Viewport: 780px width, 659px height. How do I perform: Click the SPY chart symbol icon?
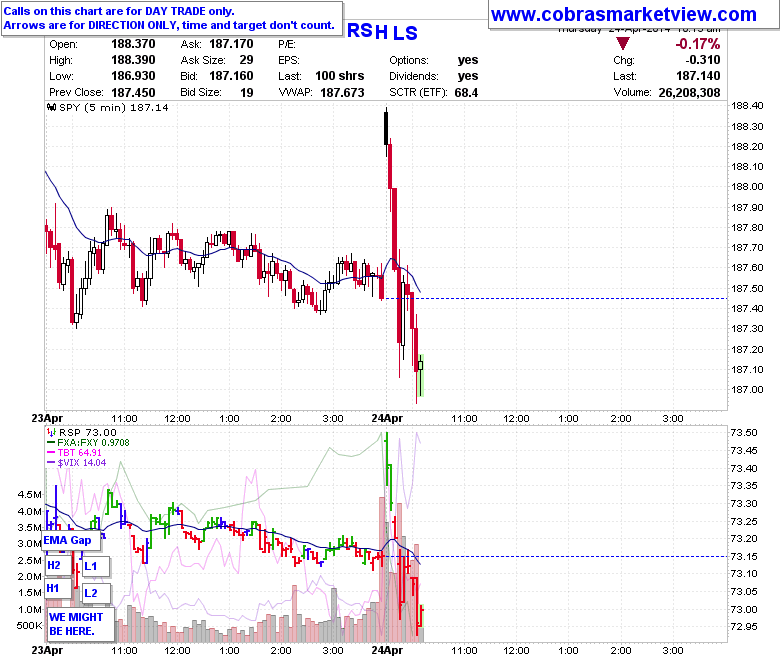(51, 107)
